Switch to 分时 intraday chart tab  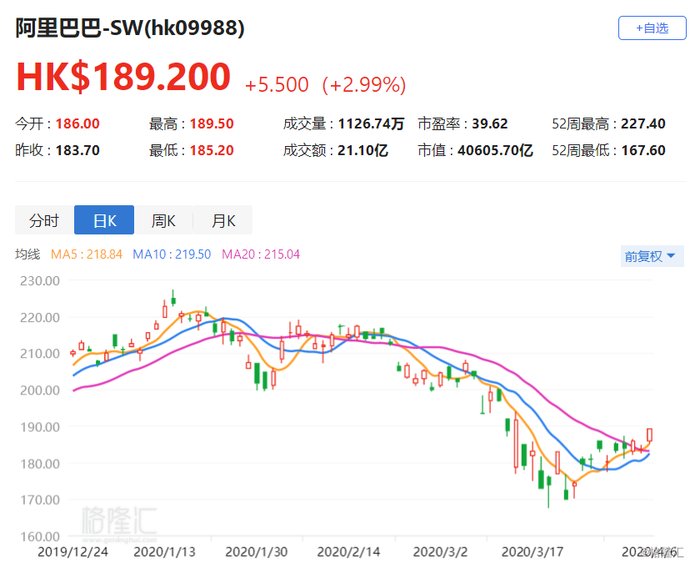[x=44, y=220]
